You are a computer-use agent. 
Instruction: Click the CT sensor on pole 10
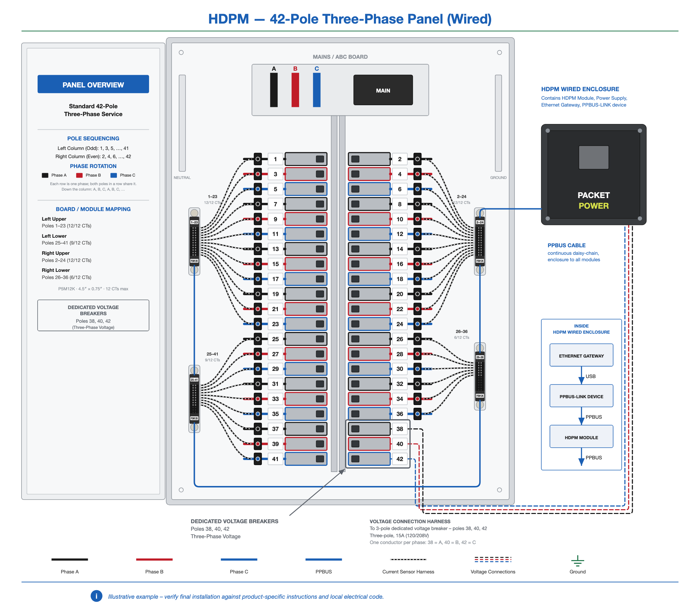417,219
